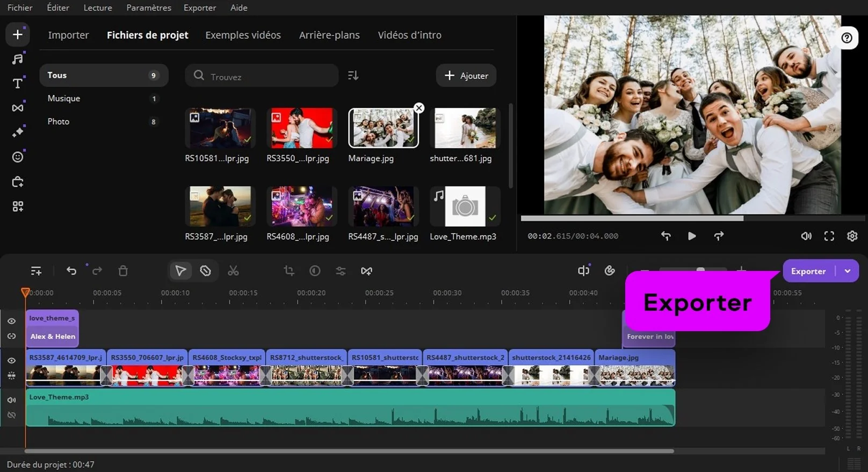Open the add track options menu
Image resolution: width=868 pixels, height=472 pixels.
(x=36, y=271)
